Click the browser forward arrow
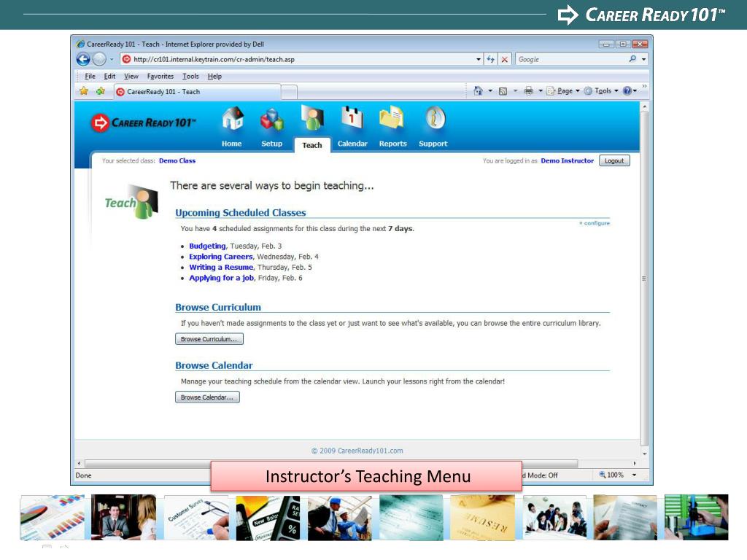This screenshot has height=560, width=747. (99, 60)
